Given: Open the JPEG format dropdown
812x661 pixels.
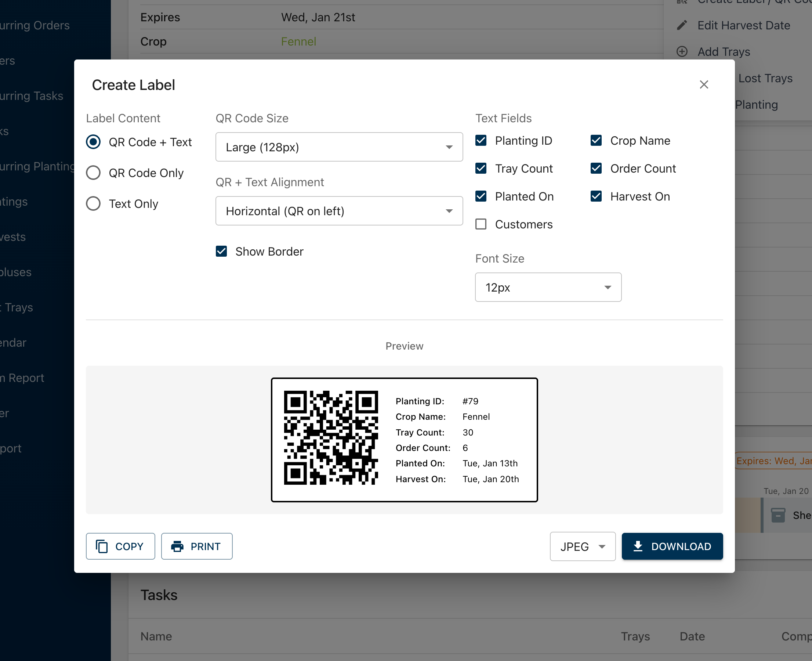Looking at the screenshot, I should click(x=582, y=546).
